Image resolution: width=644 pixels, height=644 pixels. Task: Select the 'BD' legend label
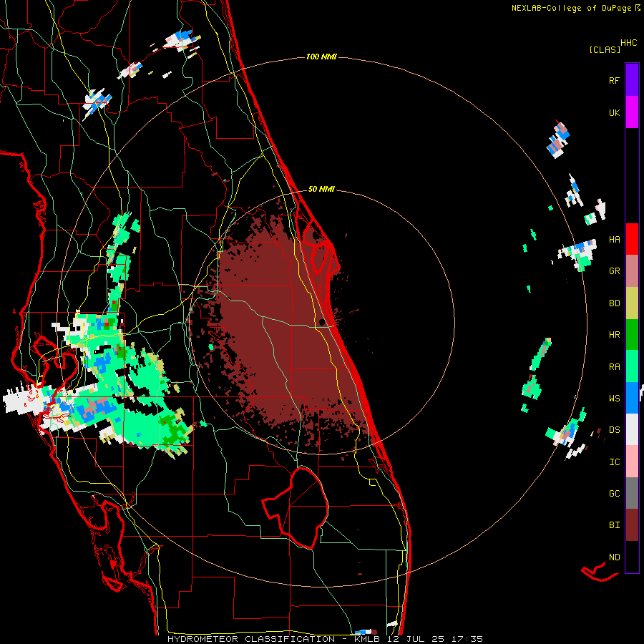614,303
